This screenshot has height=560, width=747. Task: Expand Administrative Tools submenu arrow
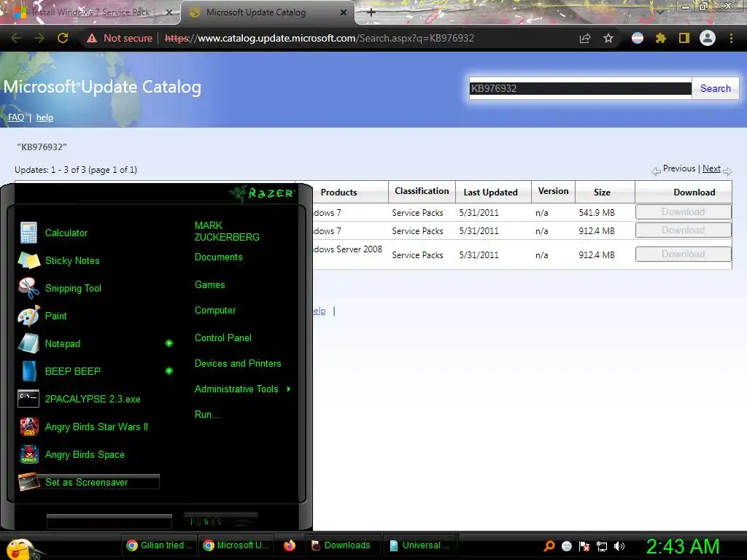(289, 389)
